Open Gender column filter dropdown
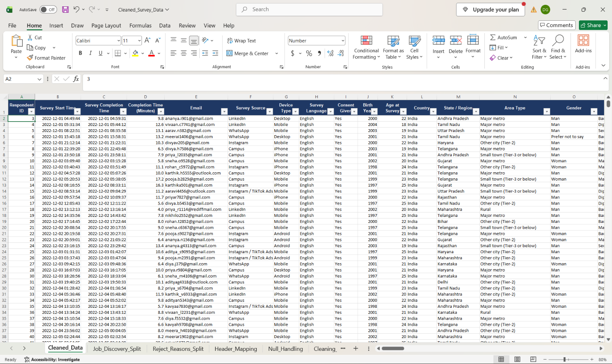This screenshot has height=364, width=612. pyautogui.click(x=594, y=112)
